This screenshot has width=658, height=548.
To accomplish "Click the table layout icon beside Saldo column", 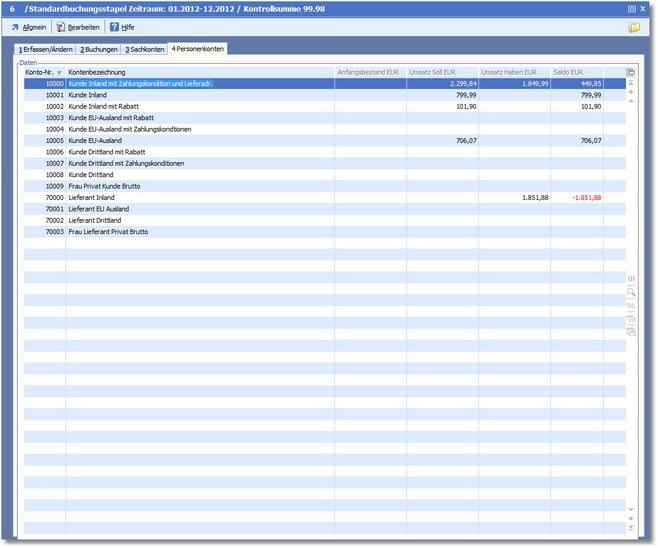I will 630,73.
